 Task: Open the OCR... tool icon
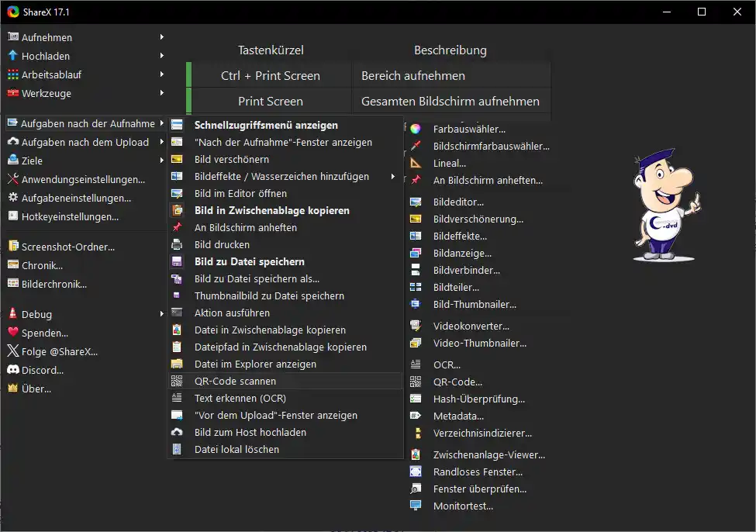(416, 364)
